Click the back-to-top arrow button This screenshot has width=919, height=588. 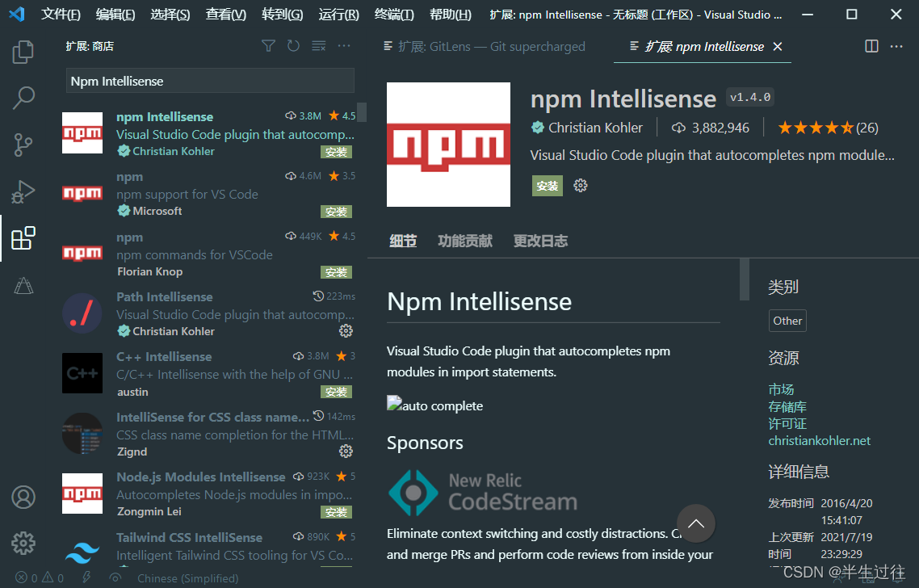[x=695, y=523]
